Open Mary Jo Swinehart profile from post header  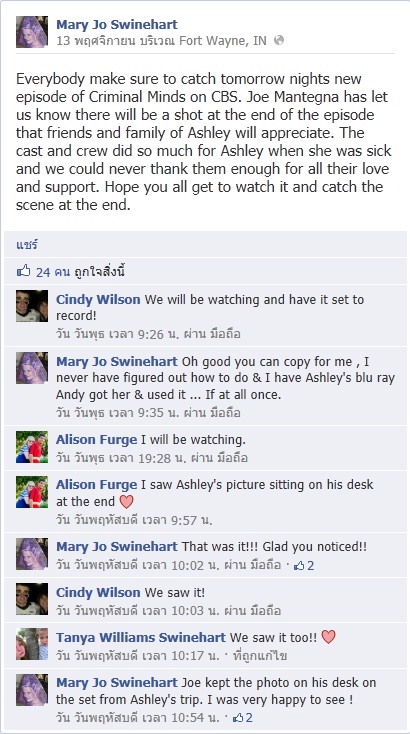pyautogui.click(x=117, y=24)
